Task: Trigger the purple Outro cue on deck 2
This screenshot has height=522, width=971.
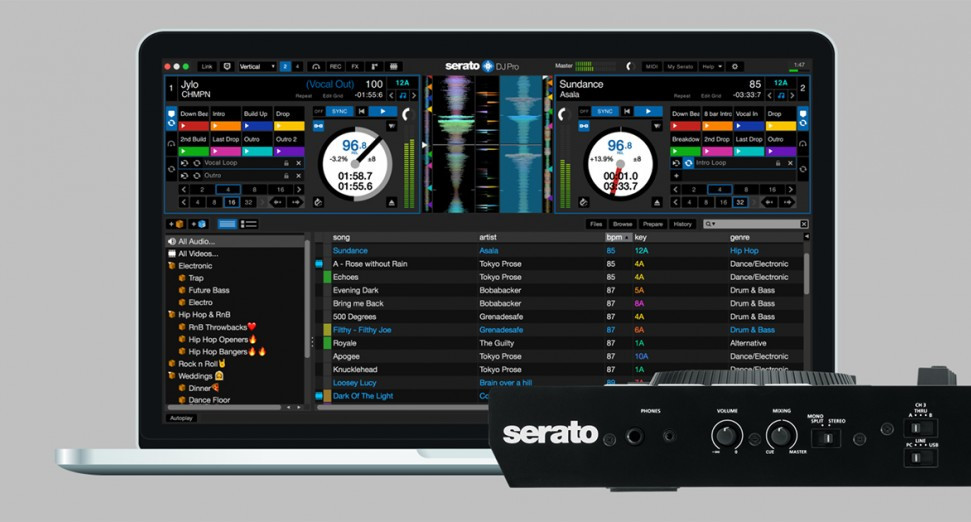Action: coord(781,151)
